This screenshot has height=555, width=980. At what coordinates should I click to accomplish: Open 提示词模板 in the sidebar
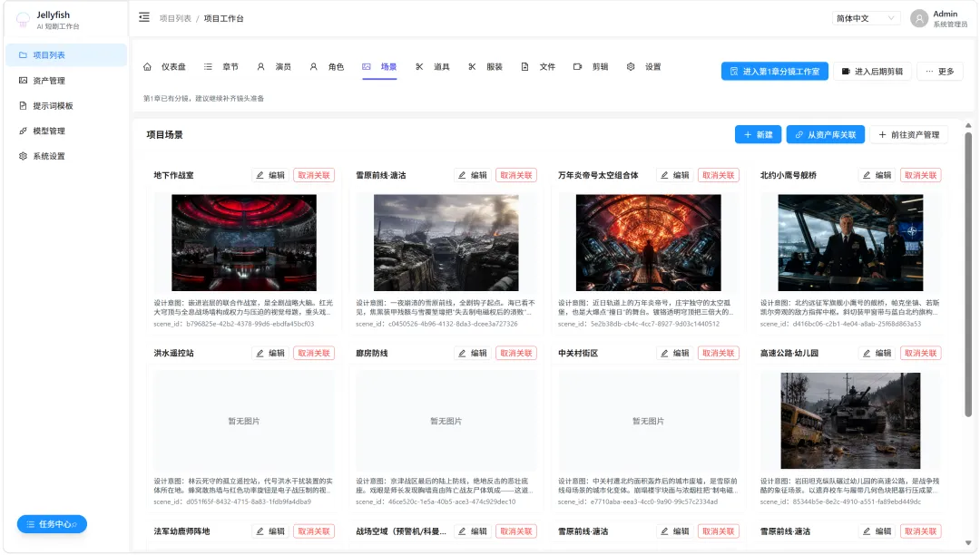click(65, 105)
